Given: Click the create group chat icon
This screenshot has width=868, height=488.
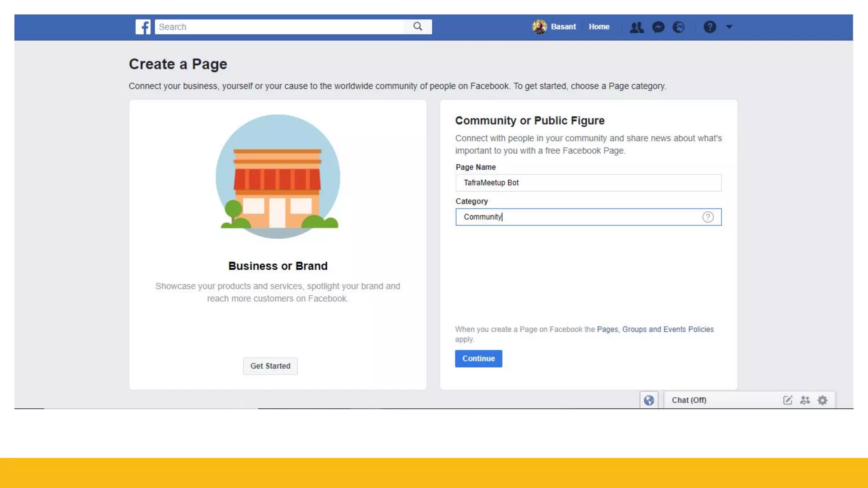Looking at the screenshot, I should [805, 400].
